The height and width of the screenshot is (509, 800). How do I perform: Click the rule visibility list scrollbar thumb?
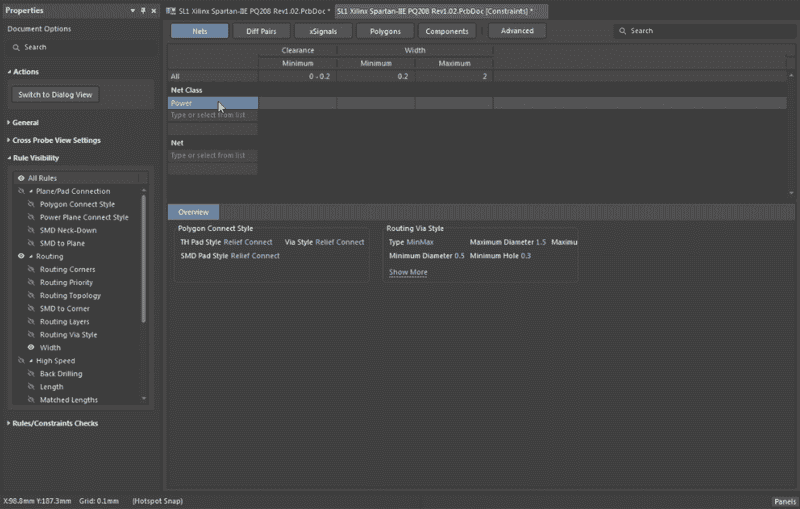144,259
